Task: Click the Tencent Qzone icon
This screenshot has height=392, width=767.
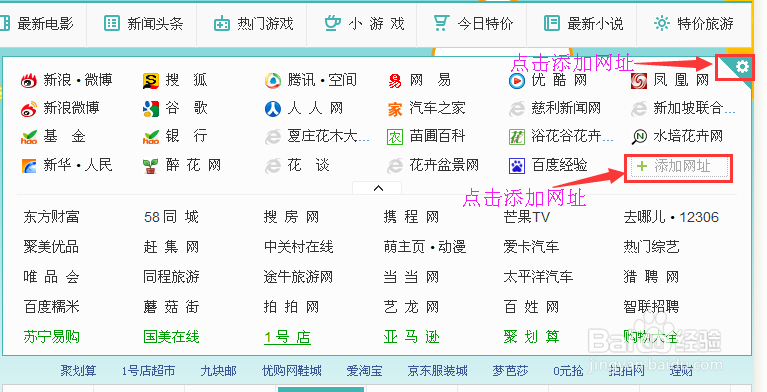Action: [273, 81]
